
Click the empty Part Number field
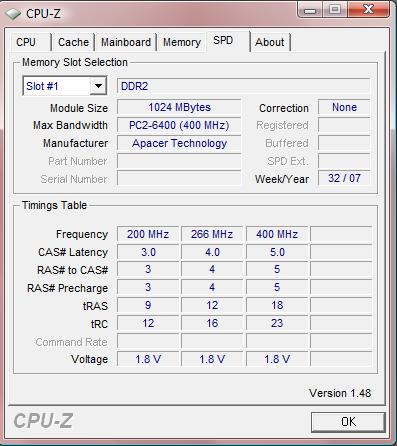tap(179, 161)
